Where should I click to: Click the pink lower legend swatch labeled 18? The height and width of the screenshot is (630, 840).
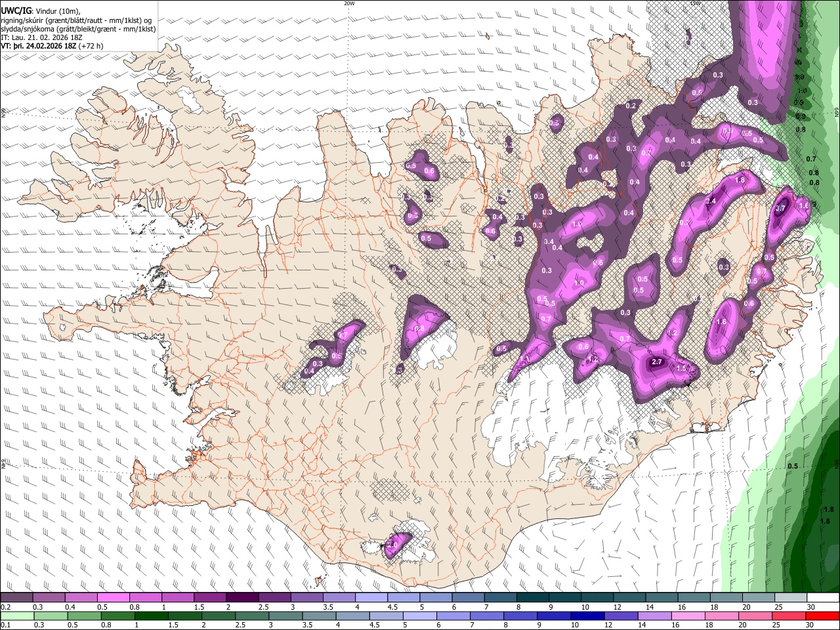(722, 616)
